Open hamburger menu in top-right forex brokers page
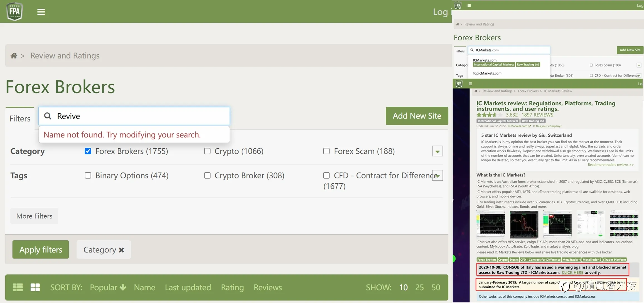 [x=469, y=5]
